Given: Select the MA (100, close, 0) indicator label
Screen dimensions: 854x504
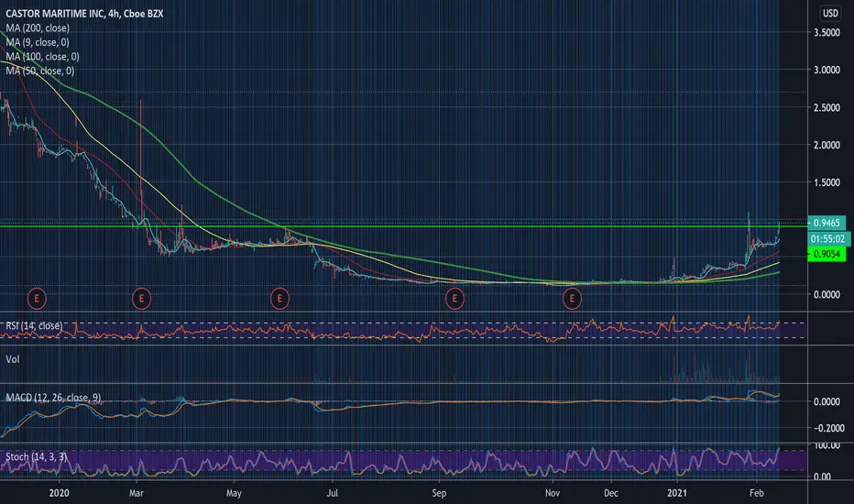Looking at the screenshot, I should pyautogui.click(x=42, y=56).
